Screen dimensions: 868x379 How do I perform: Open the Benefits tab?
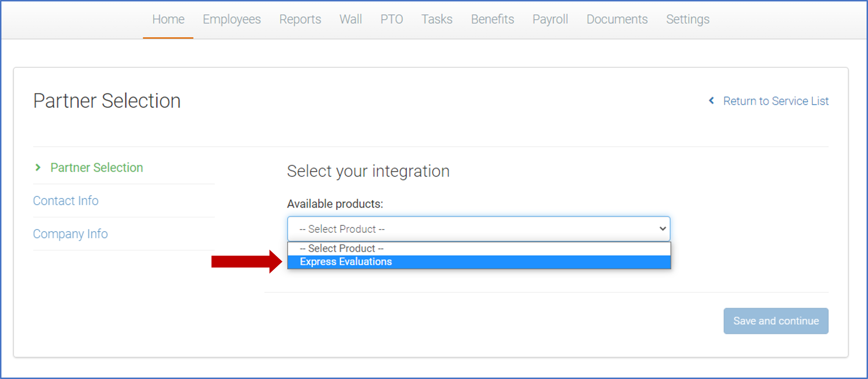[x=492, y=19]
